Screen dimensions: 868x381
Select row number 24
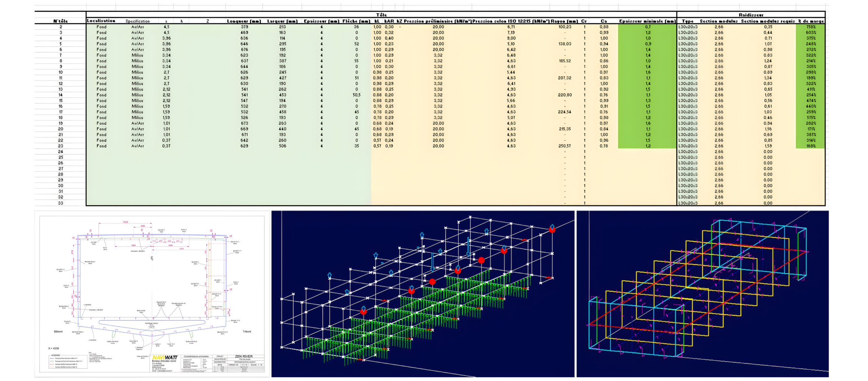tap(61, 152)
